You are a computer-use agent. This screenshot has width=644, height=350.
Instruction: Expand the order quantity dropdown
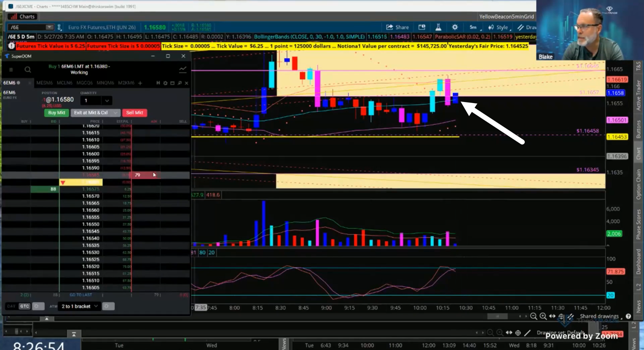point(107,101)
